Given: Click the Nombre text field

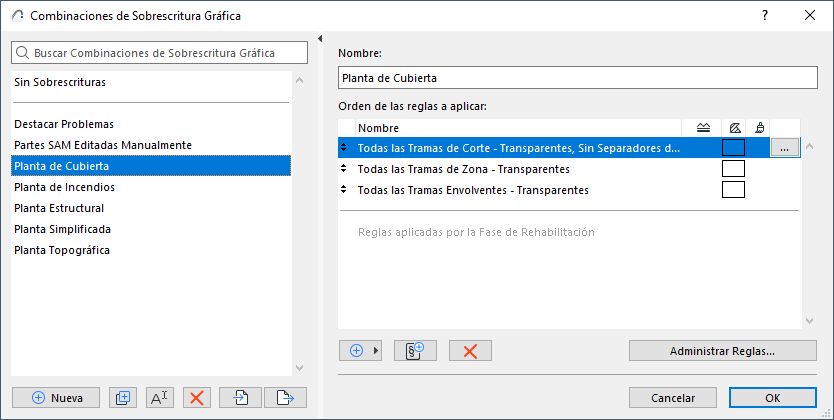Looking at the screenshot, I should 578,77.
